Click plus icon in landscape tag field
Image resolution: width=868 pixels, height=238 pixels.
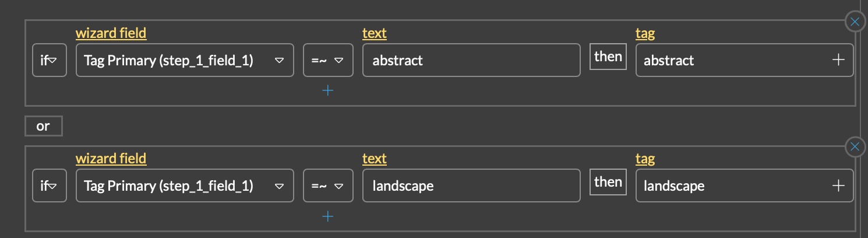[838, 186]
